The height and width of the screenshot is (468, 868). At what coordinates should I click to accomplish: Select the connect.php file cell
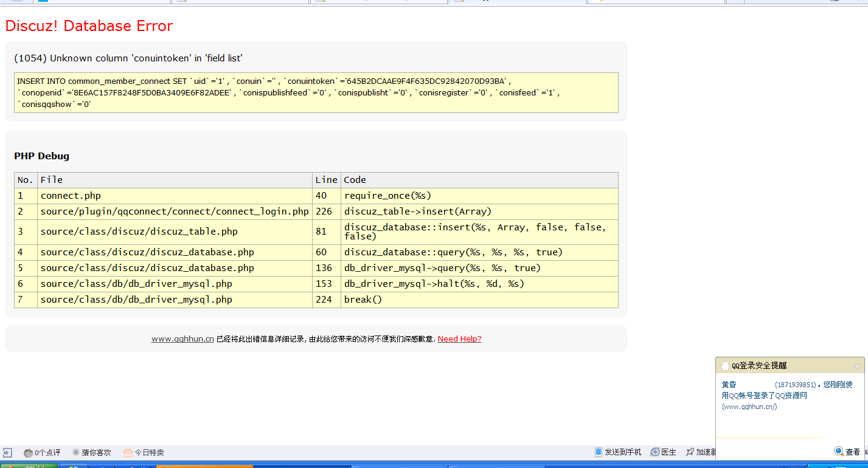71,196
